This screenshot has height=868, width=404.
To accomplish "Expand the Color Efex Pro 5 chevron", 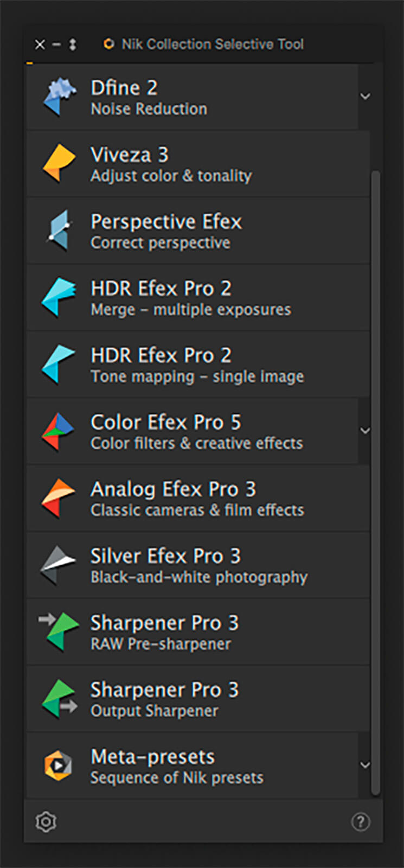I will [365, 431].
